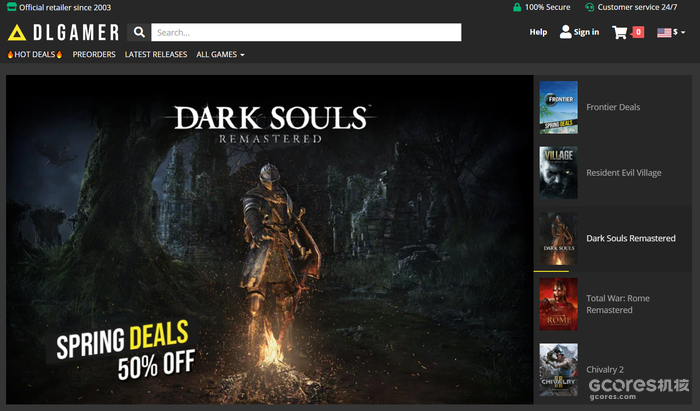Select the Resident Evil Village cover thumbnail

tap(558, 173)
